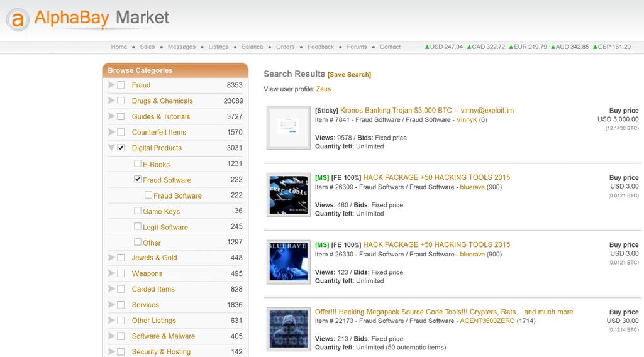Click the Browse Categories header

pyautogui.click(x=175, y=70)
